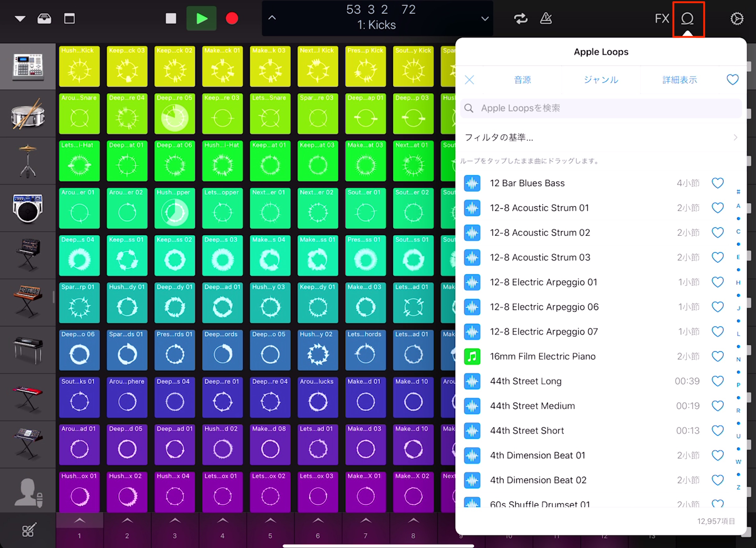Select the boombox speaker track icon
The height and width of the screenshot is (548, 756).
tap(28, 208)
